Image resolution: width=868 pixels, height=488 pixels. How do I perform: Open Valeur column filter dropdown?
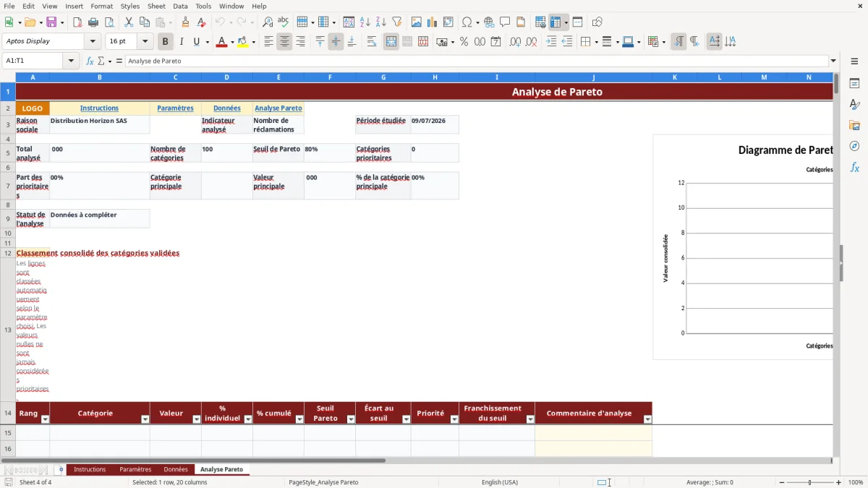(196, 419)
